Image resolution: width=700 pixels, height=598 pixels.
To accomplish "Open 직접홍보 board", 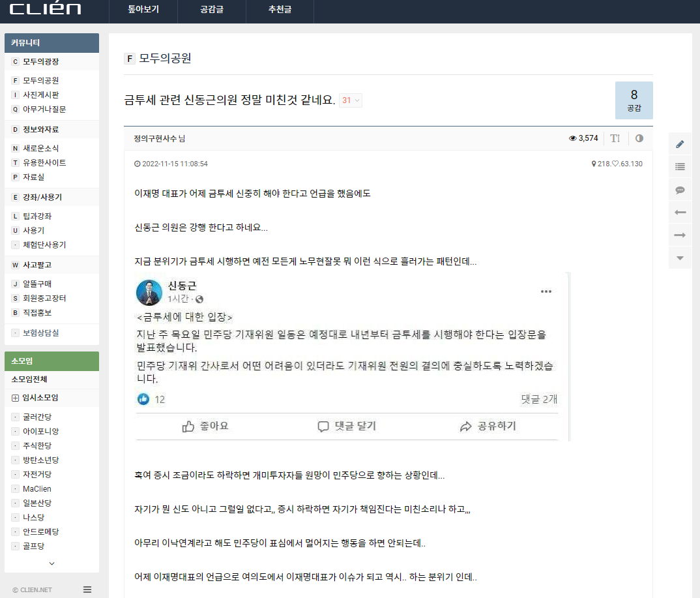I will [x=37, y=312].
